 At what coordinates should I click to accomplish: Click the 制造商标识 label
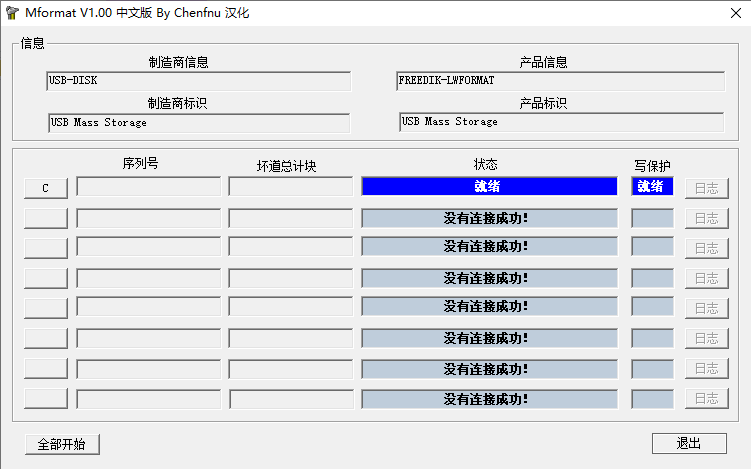177,103
